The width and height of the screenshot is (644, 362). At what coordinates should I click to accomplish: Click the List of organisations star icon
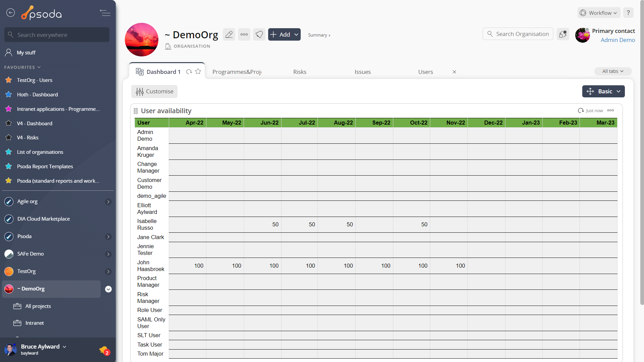tap(9, 152)
